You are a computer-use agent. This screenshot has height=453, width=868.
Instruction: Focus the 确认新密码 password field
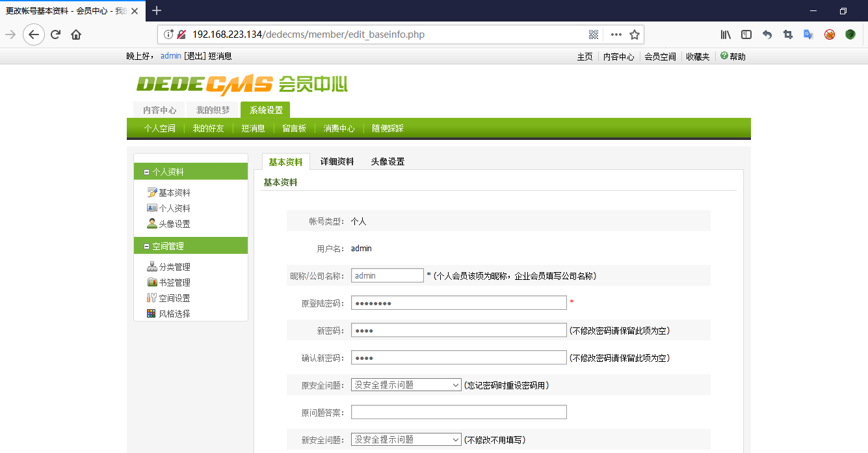[459, 357]
